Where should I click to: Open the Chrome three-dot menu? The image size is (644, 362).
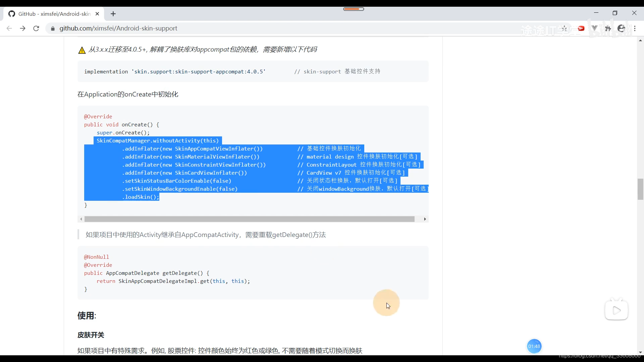pyautogui.click(x=635, y=28)
